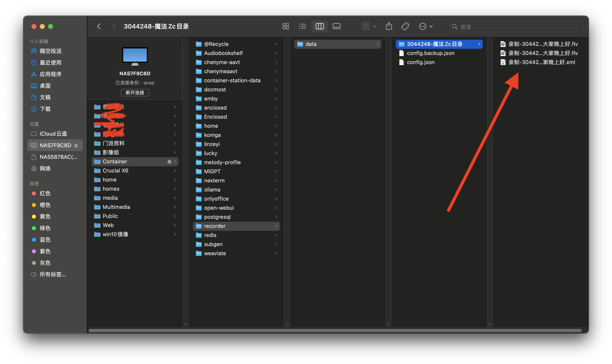This screenshot has height=364, width=612.
Task: Switch to icon grid view
Action: tap(286, 26)
